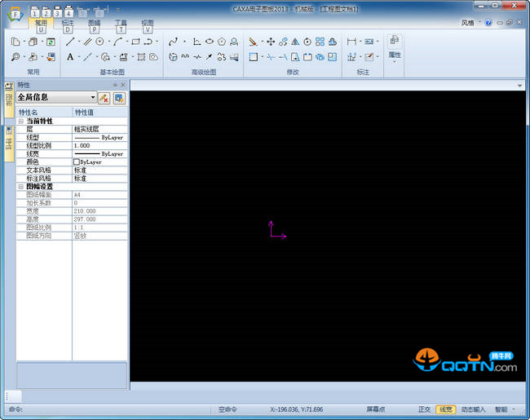Click the Move tool in Modify group

(271, 42)
